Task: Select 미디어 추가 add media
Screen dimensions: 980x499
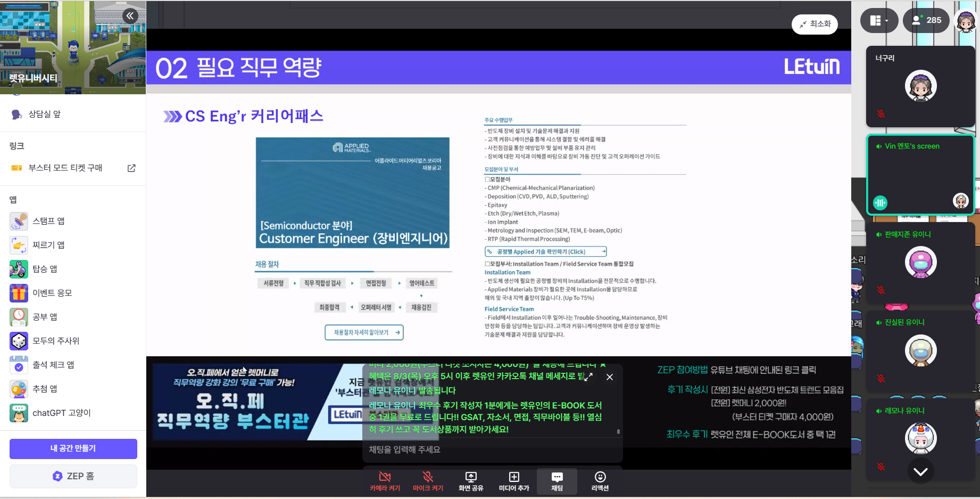Action: pos(513,481)
